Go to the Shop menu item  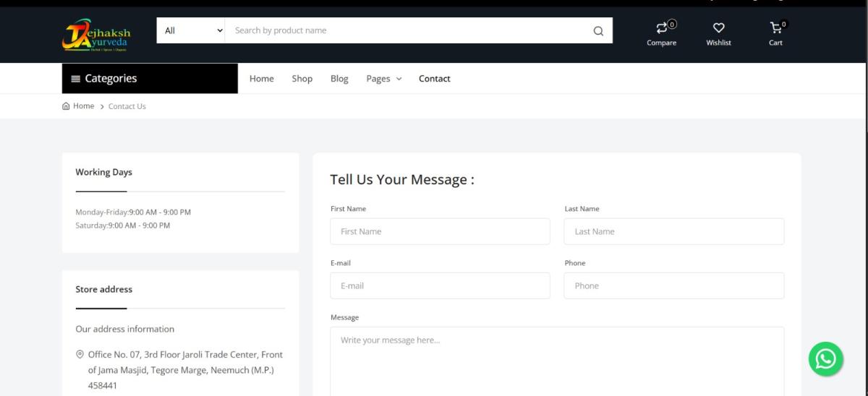302,79
